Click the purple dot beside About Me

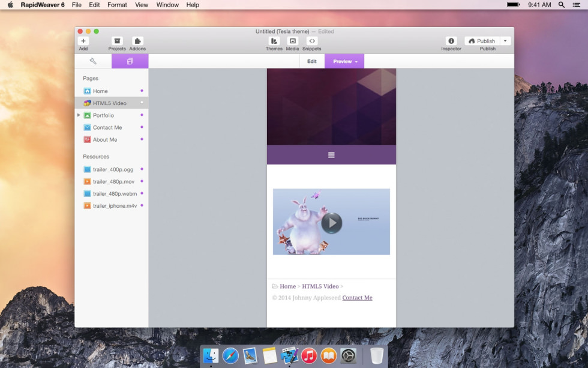tap(142, 139)
